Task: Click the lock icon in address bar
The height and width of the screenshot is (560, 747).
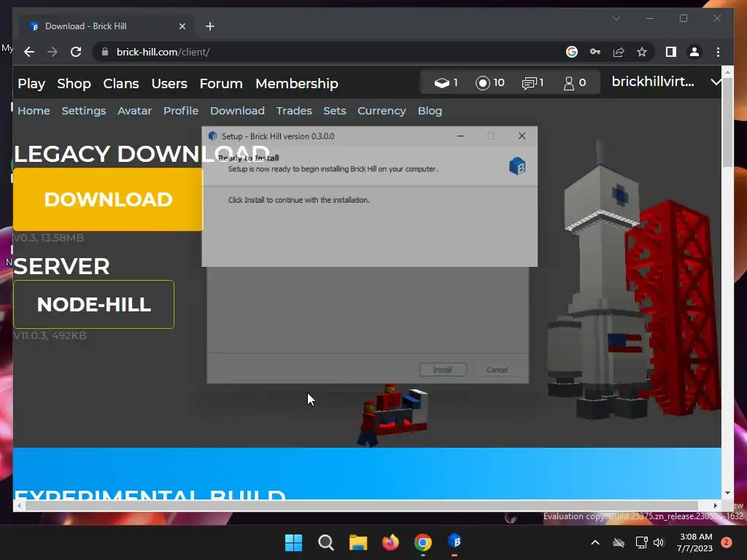Action: click(105, 52)
